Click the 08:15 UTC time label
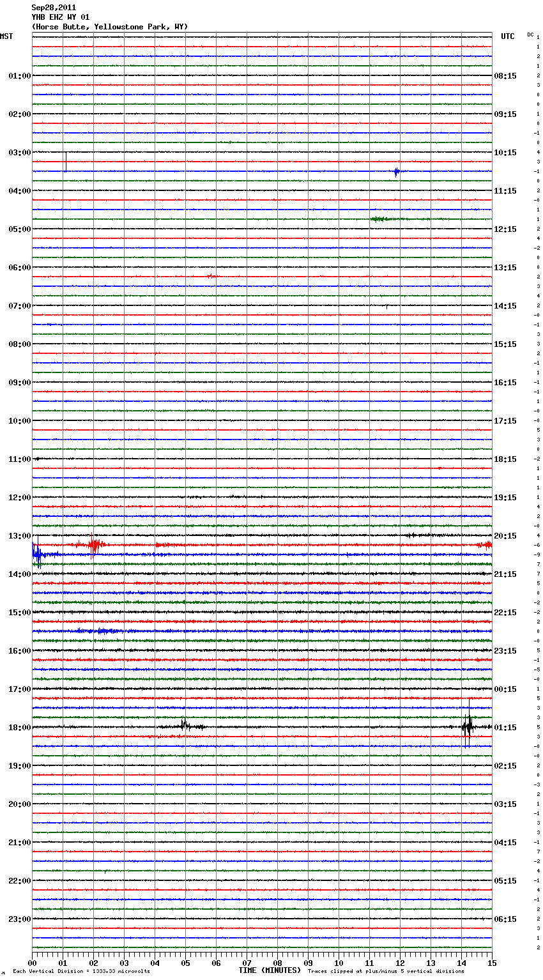The image size is (543, 980). pyautogui.click(x=505, y=76)
